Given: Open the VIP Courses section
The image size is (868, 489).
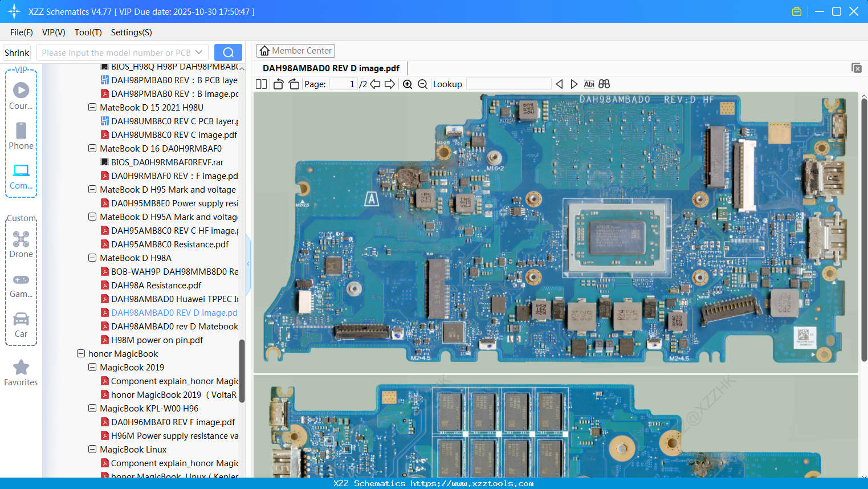Looking at the screenshot, I should (21, 96).
